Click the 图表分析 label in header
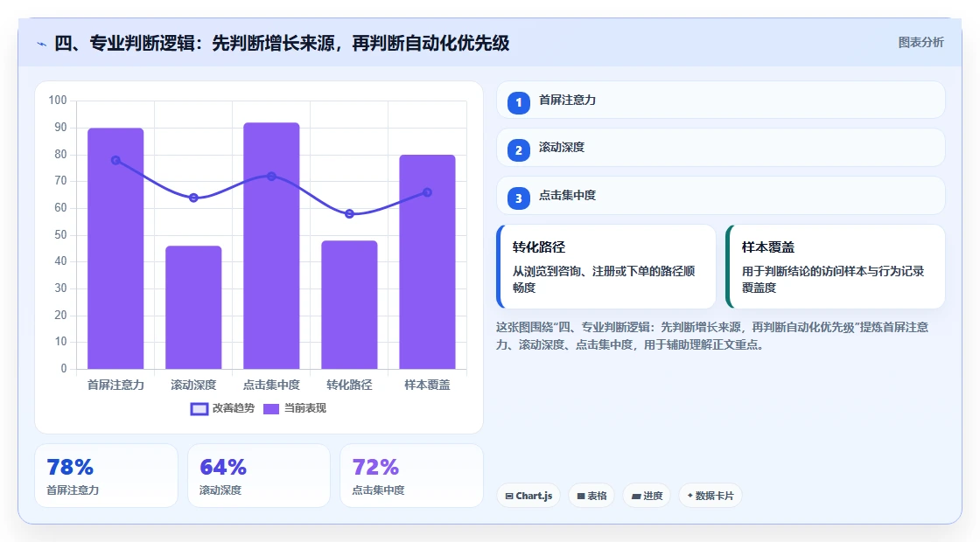This screenshot has height=542, width=980. [920, 43]
